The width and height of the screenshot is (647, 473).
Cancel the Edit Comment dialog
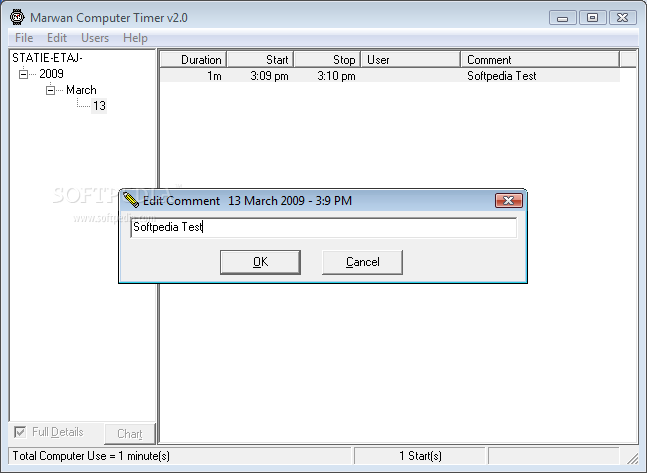[x=362, y=262]
